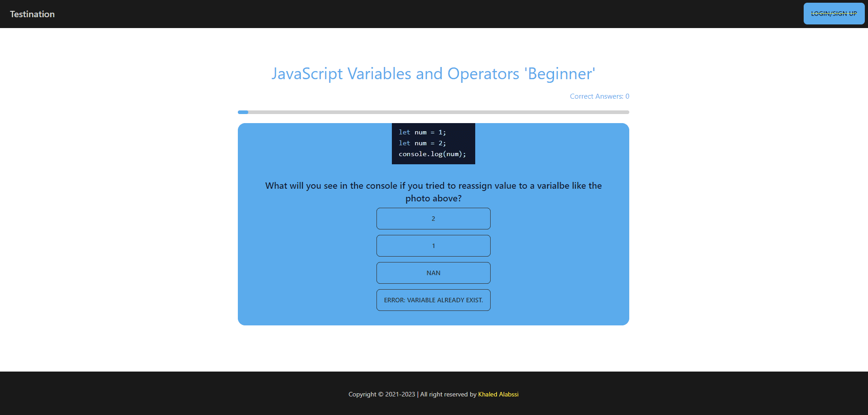This screenshot has width=868, height=415.
Task: Click the word 'Beginner' in the title
Action: (x=560, y=74)
